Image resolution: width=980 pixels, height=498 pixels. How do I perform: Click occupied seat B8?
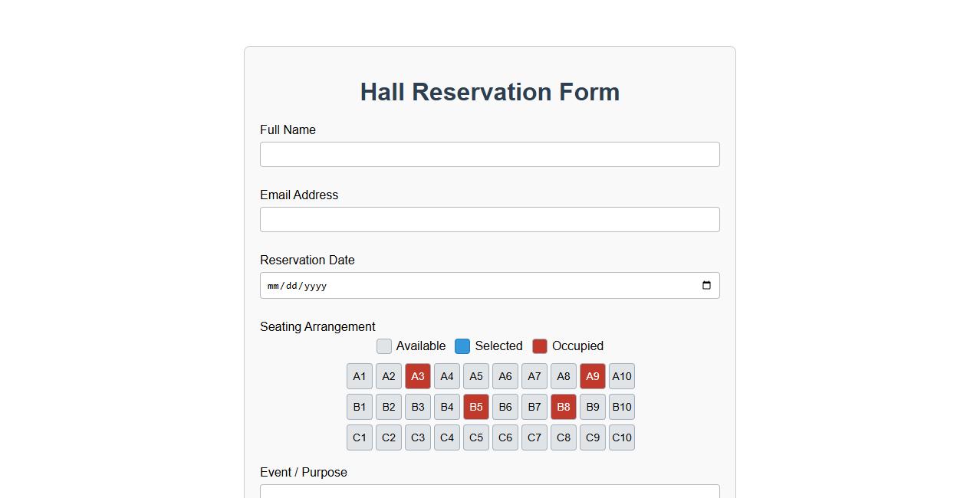pos(563,407)
